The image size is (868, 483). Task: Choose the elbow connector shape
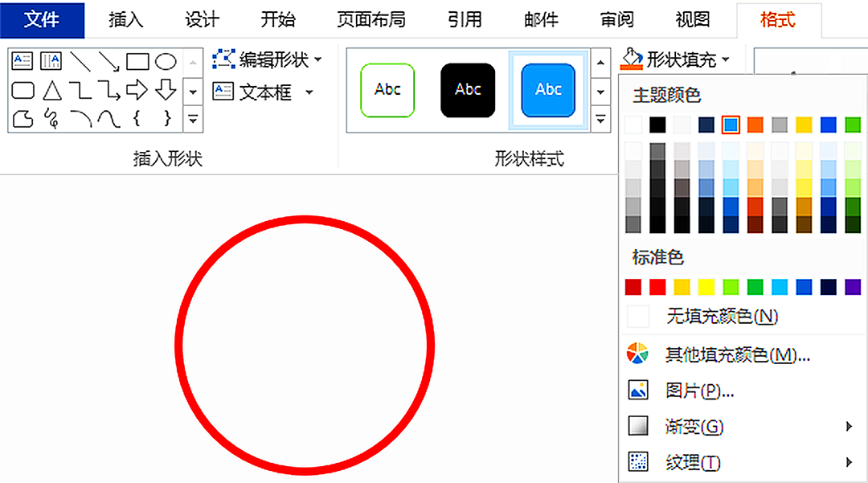(x=80, y=90)
